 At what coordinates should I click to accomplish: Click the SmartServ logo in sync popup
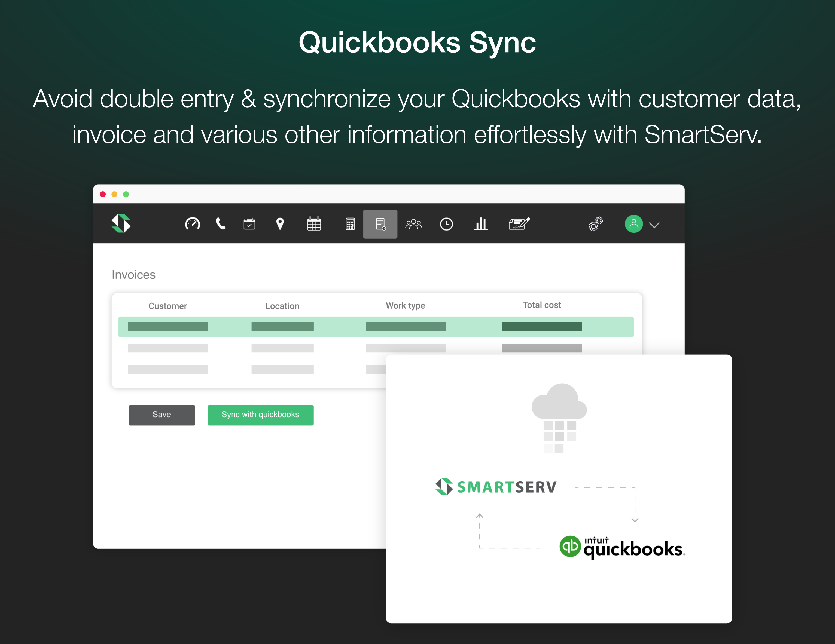point(496,486)
